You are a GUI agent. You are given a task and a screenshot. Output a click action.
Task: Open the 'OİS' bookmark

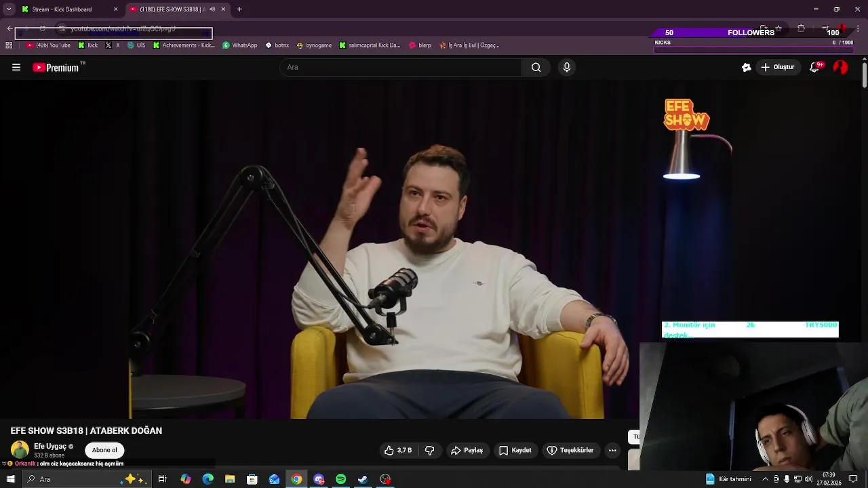(x=136, y=45)
